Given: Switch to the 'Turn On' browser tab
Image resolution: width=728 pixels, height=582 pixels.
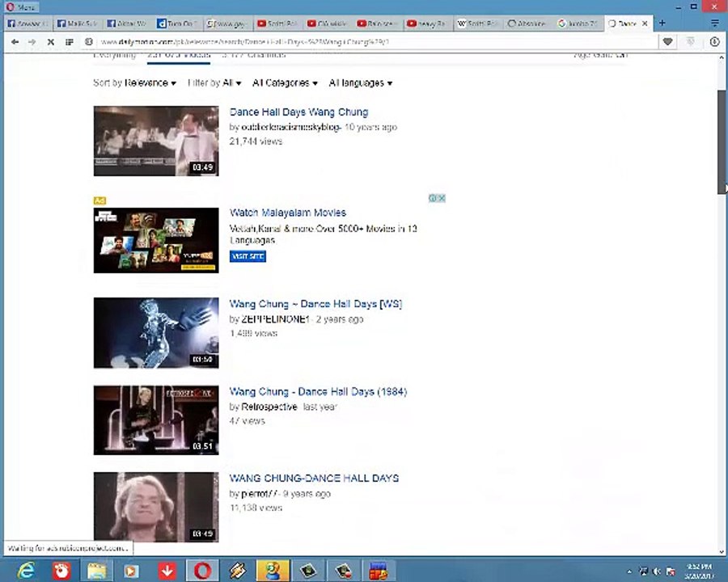Looking at the screenshot, I should point(177,23).
